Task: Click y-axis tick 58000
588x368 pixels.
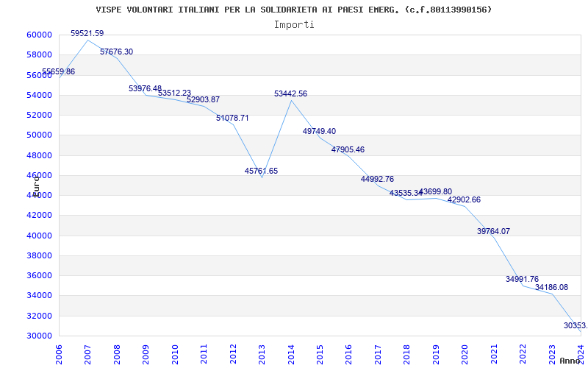Action: tap(39, 54)
